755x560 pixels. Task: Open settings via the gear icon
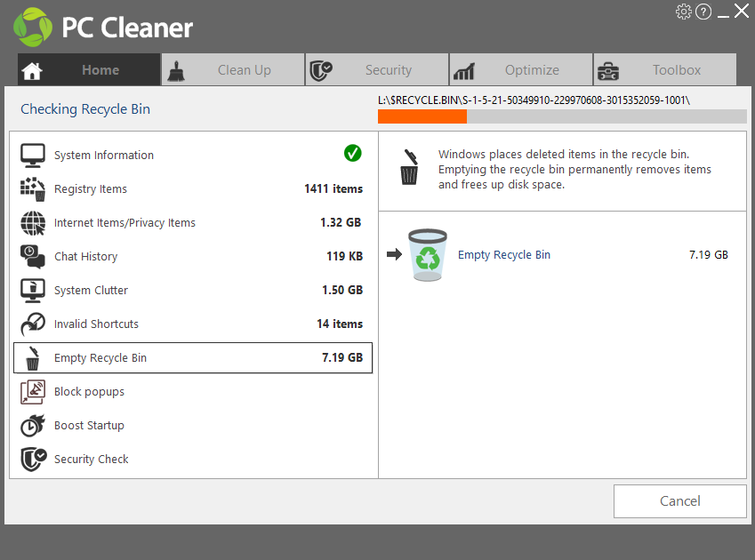[684, 12]
